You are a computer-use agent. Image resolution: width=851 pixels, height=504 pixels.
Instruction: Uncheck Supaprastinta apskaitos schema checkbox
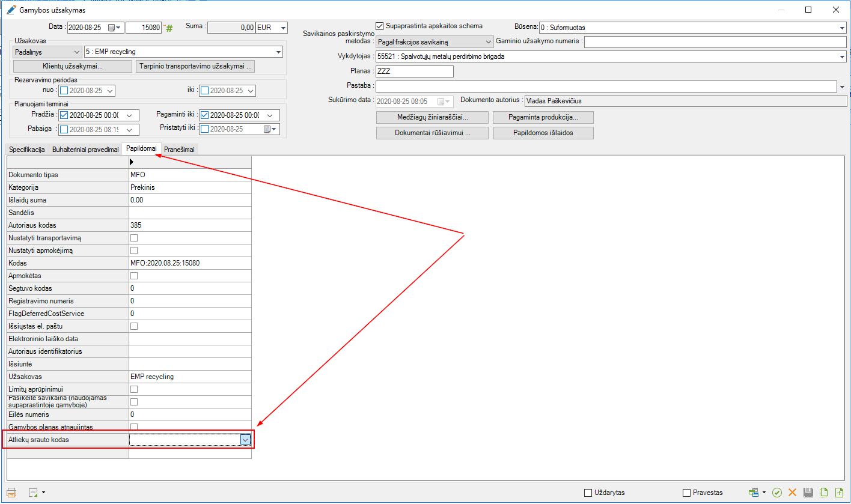[379, 26]
